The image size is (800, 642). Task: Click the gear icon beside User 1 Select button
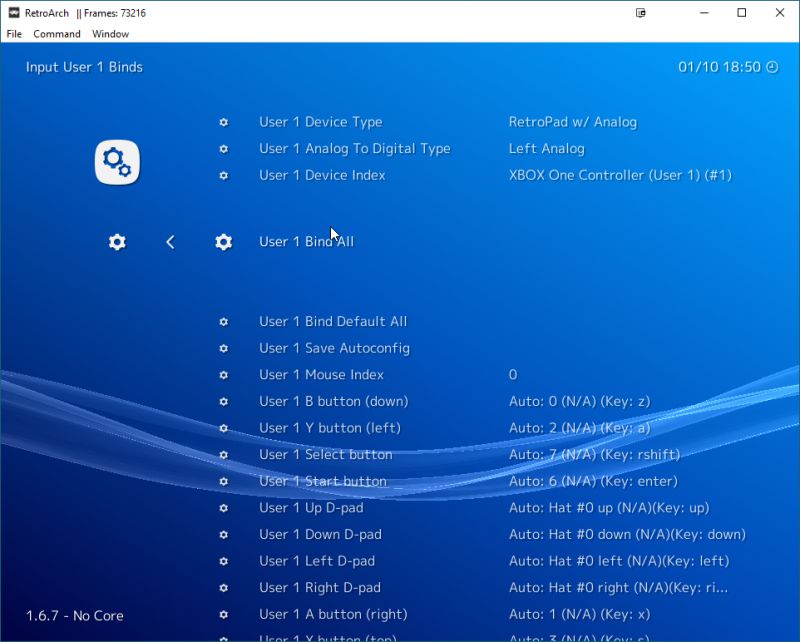(223, 454)
